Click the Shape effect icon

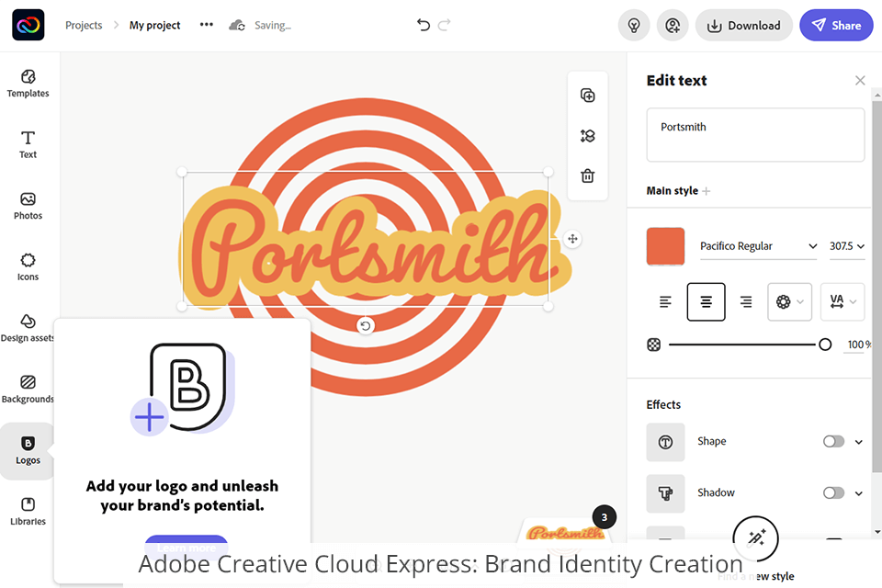(x=665, y=442)
